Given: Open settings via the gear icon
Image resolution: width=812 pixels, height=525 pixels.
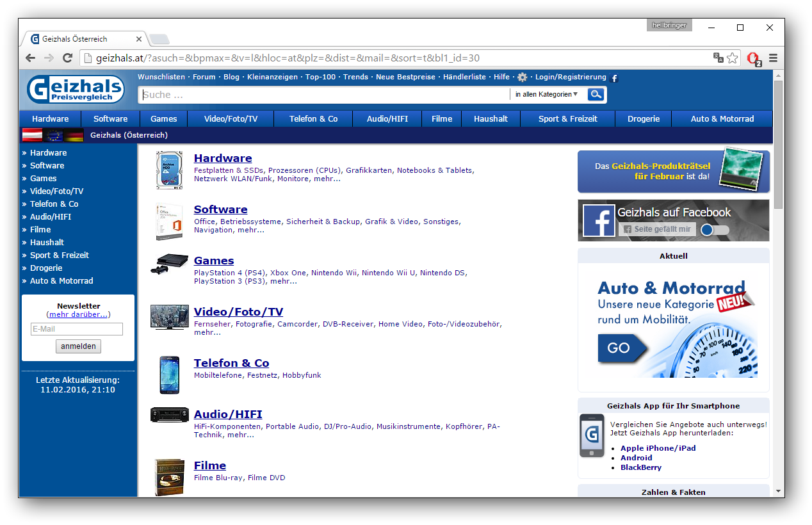Looking at the screenshot, I should pyautogui.click(x=523, y=77).
